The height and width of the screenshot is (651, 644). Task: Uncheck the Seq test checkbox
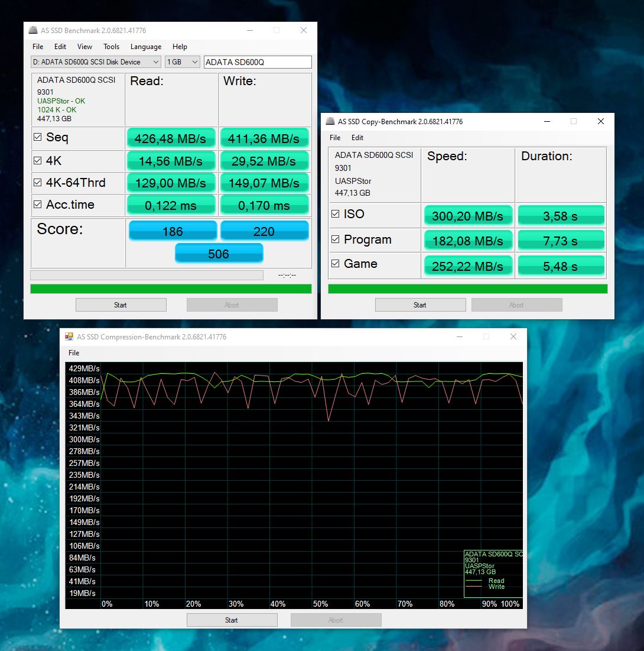[x=37, y=137]
